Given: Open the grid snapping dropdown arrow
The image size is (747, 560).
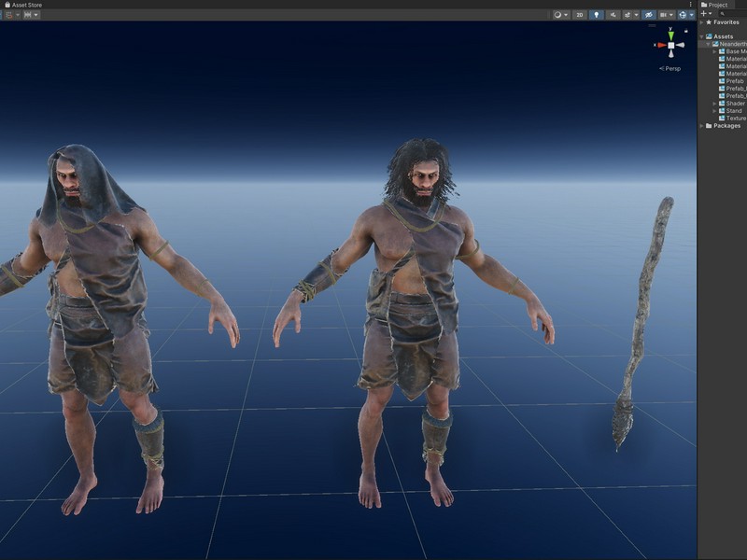Looking at the screenshot, I should point(18,15).
